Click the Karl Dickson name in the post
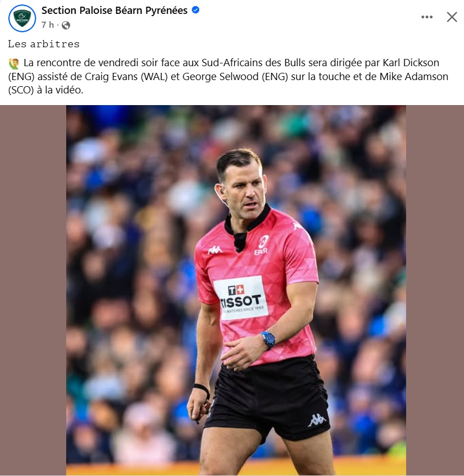Viewport: 464px width, 476px height. pyautogui.click(x=411, y=62)
